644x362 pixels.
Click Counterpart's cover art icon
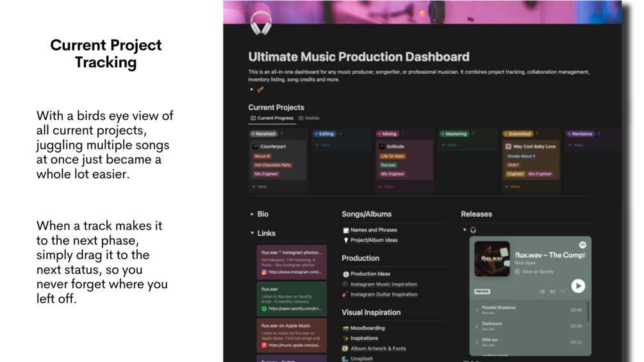coord(256,147)
